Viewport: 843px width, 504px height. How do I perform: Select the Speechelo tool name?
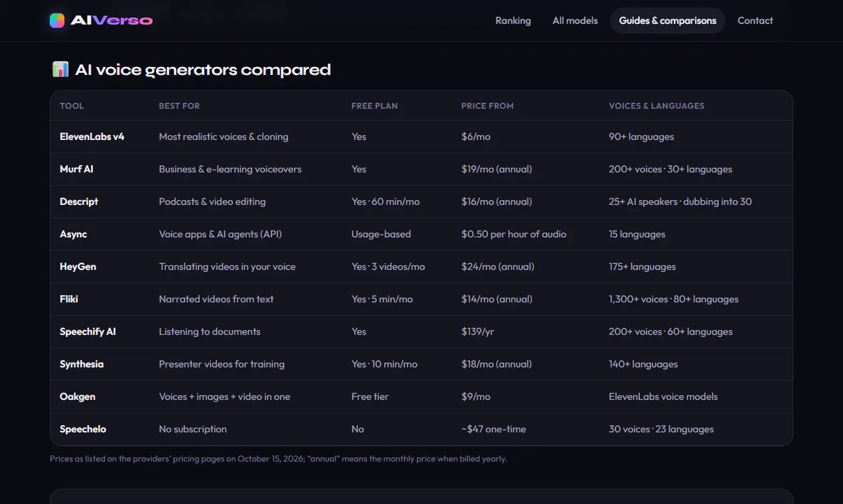83,429
